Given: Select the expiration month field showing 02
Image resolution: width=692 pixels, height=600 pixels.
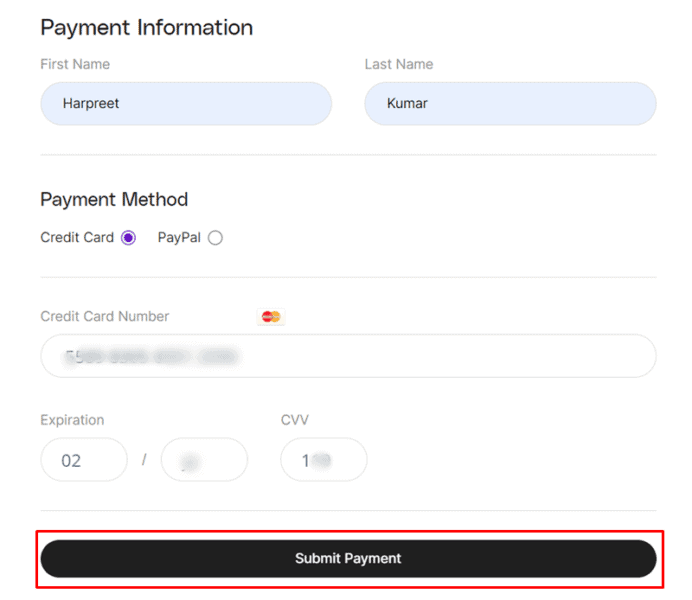Looking at the screenshot, I should pos(84,460).
